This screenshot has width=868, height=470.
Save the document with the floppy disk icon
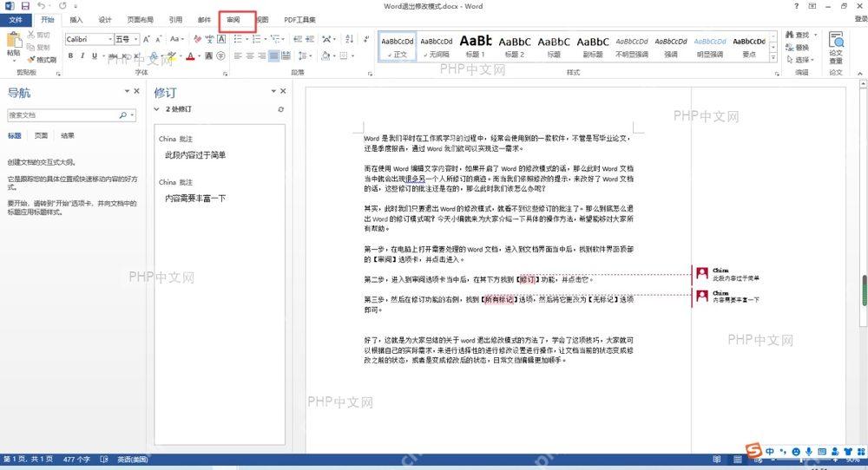pos(25,6)
